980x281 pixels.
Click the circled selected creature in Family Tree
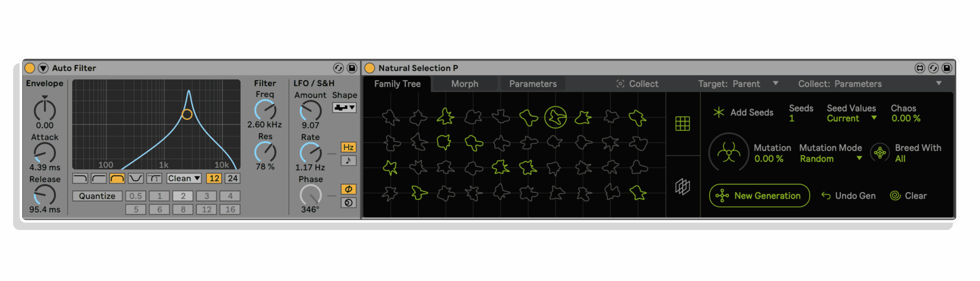point(555,118)
